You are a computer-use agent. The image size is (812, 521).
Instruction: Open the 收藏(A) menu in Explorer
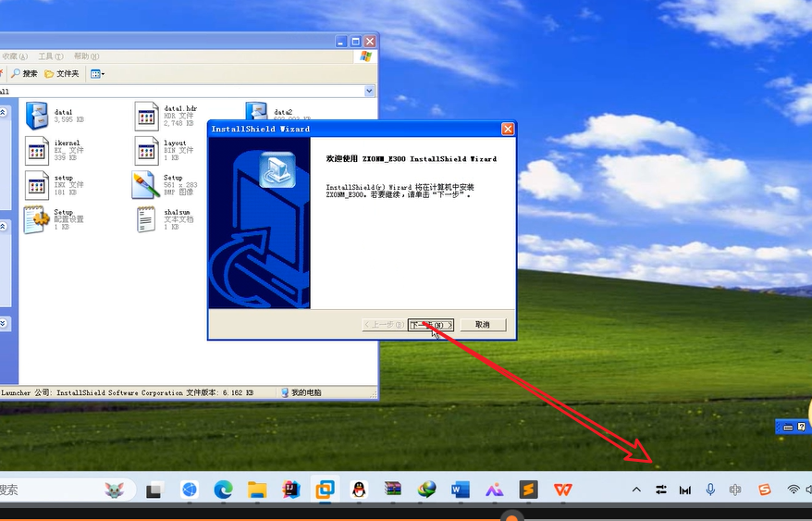(15, 56)
